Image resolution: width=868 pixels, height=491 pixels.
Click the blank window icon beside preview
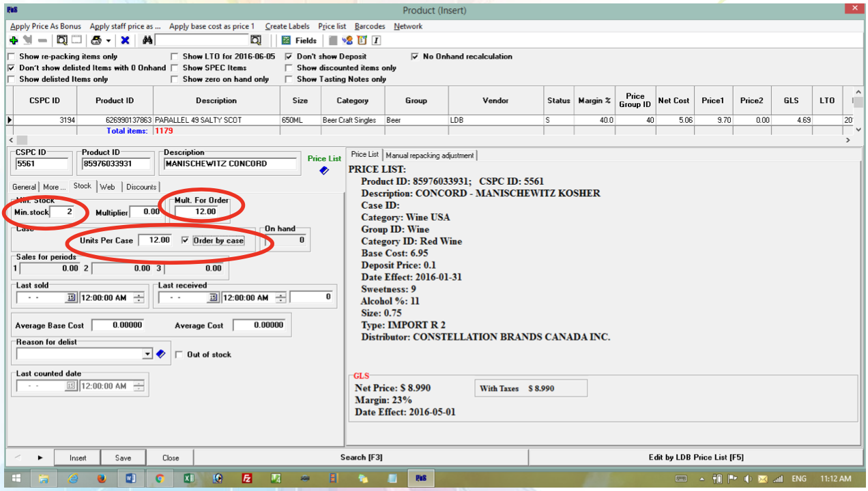pyautogui.click(x=77, y=40)
